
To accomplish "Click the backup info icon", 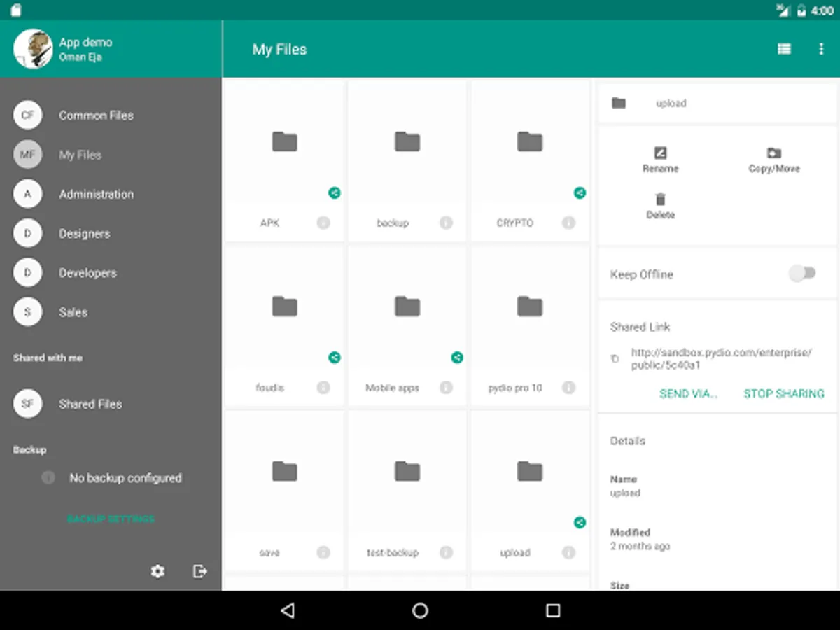I will coord(48,478).
